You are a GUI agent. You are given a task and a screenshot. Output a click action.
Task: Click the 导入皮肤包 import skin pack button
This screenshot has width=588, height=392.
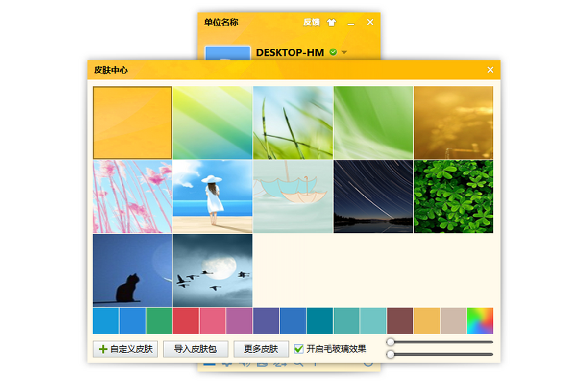(x=196, y=349)
